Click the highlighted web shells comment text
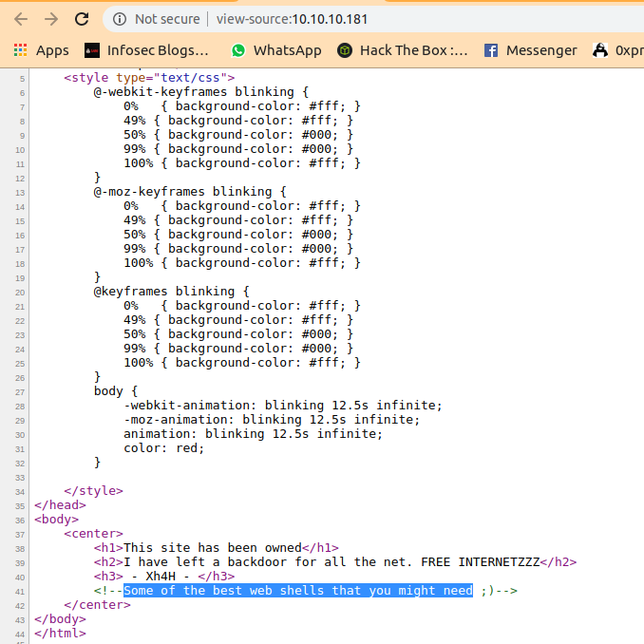This screenshot has width=644, height=644. [297, 591]
